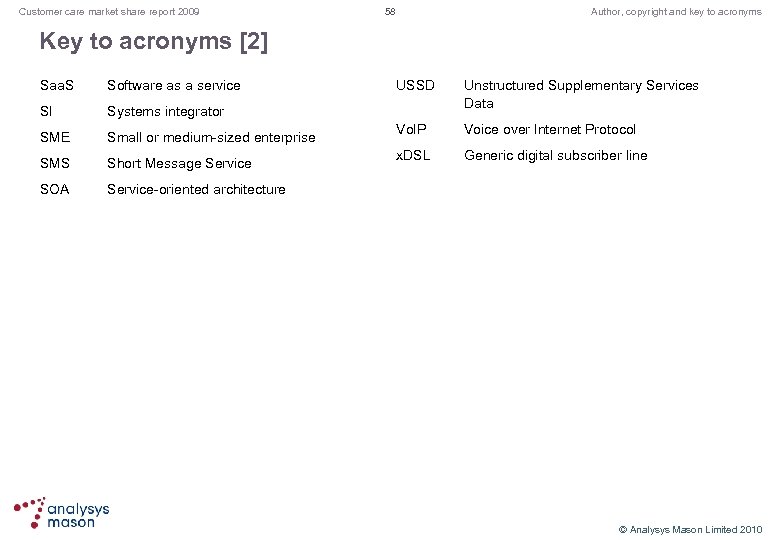Select the heading 'Key to acronyms [2]'
Viewport: 780px width, 540px height.
coord(154,41)
